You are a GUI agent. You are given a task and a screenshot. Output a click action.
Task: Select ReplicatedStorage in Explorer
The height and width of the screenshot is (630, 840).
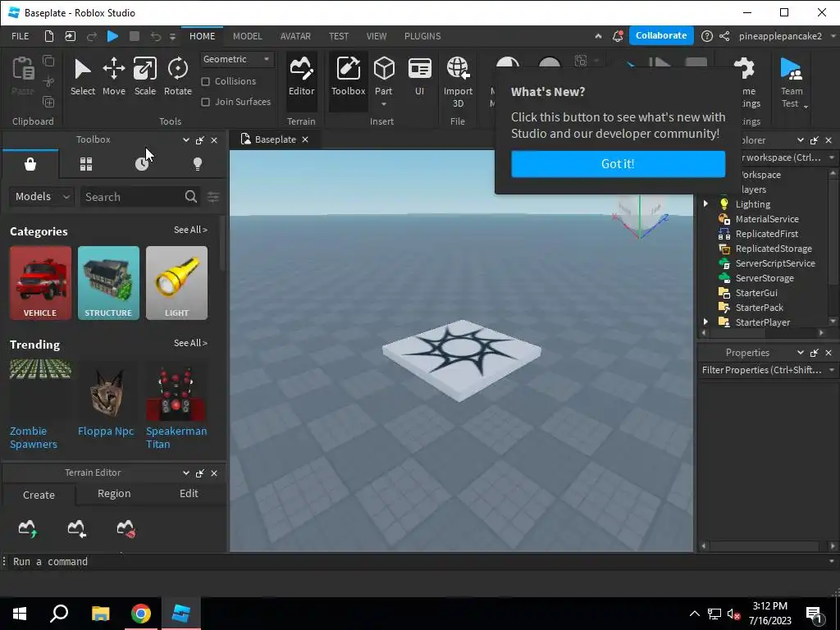[x=773, y=249]
